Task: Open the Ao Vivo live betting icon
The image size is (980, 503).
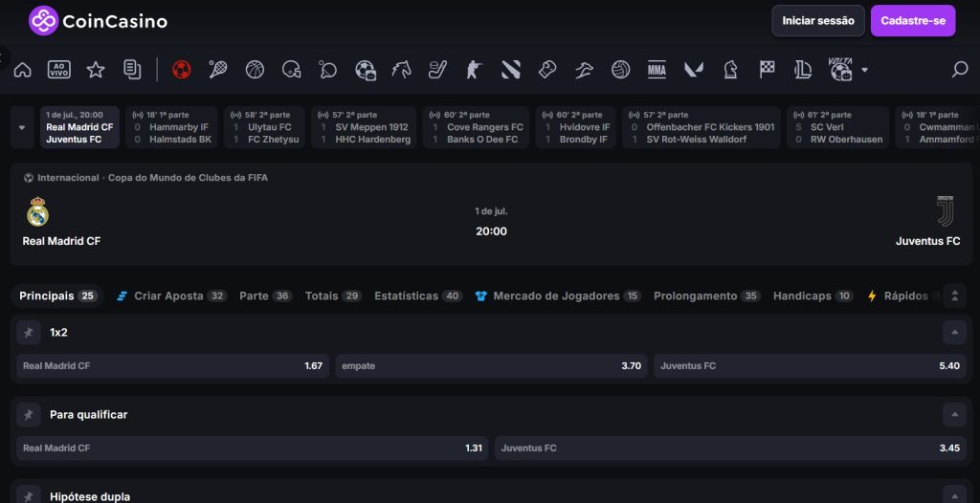Action: tap(59, 70)
